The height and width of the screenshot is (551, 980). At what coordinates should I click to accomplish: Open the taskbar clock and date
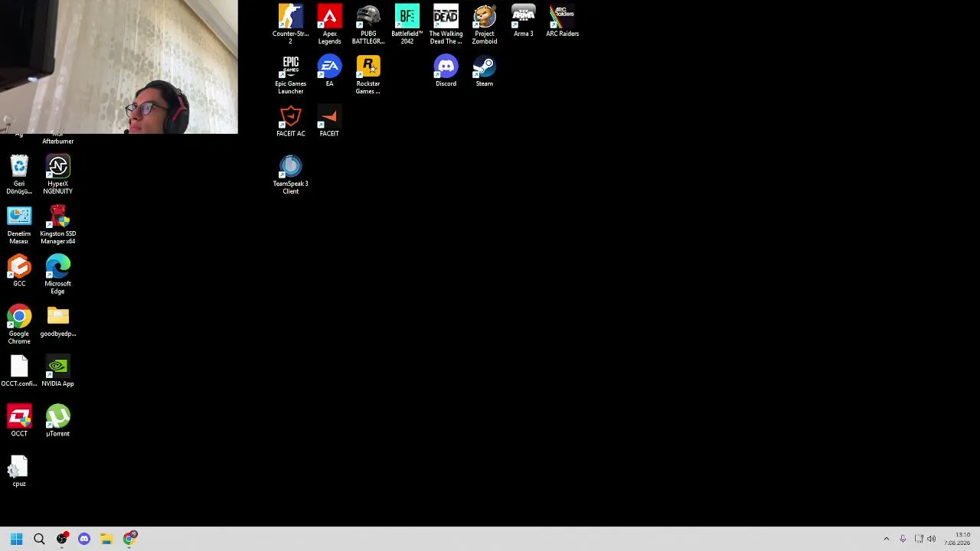[958, 539]
